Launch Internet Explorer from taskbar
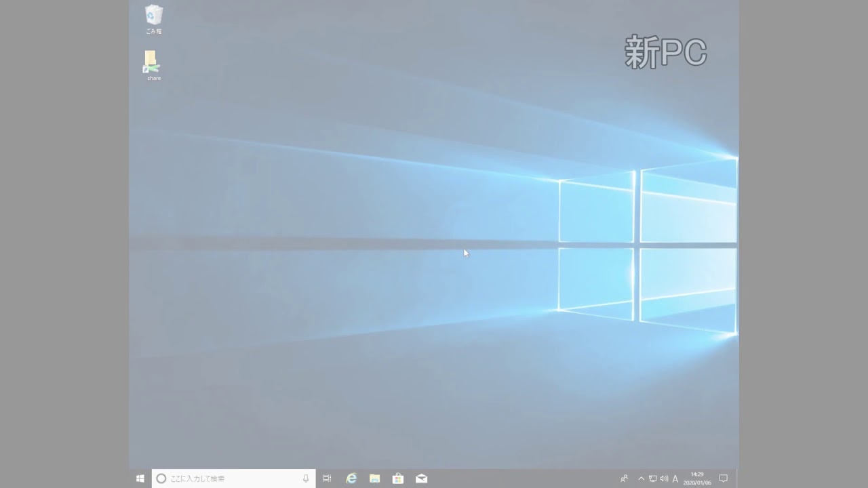Viewport: 868px width, 488px height. [351, 479]
